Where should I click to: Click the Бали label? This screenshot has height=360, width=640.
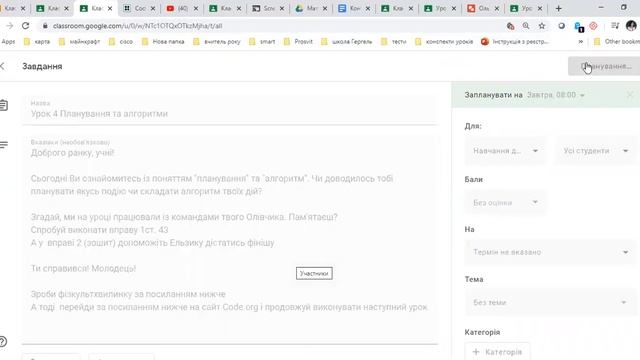tap(473, 179)
